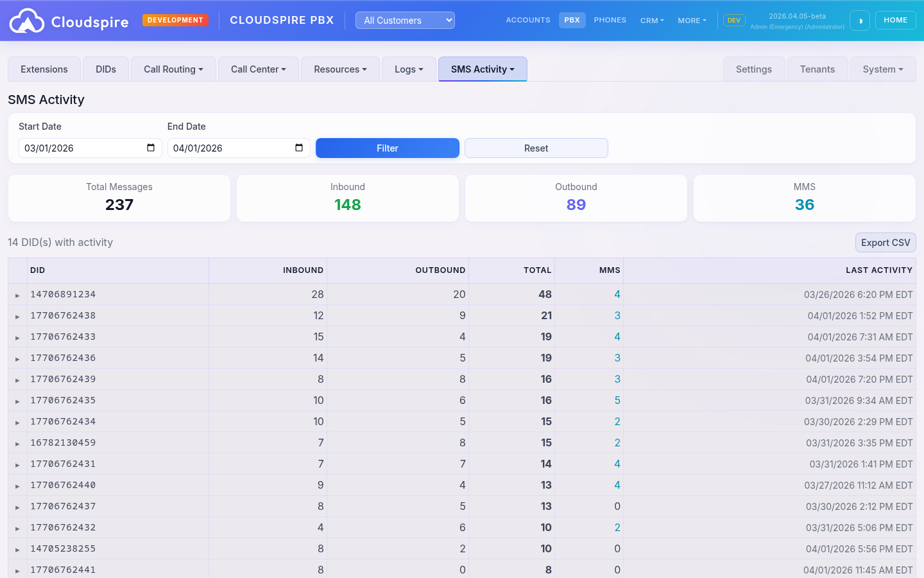
Task: Select the PHONES navigation item
Action: 610,20
